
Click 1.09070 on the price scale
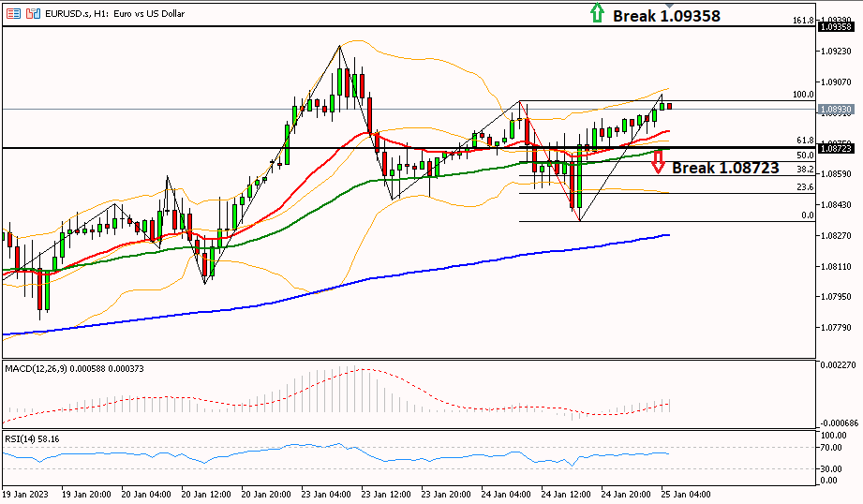coord(836,82)
